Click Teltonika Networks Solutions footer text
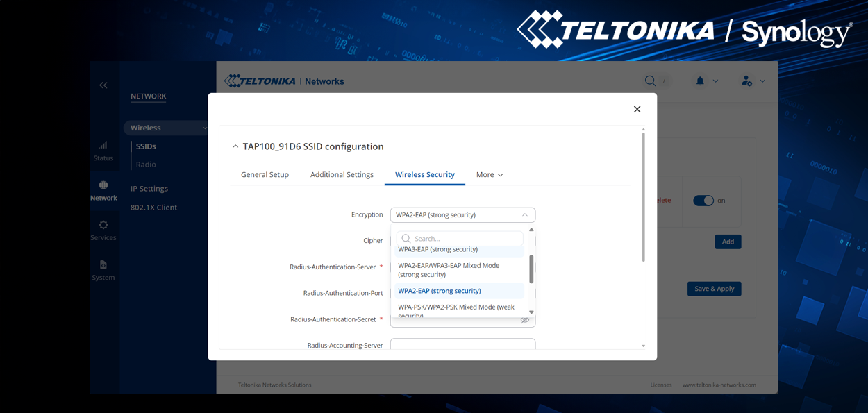 pos(274,385)
